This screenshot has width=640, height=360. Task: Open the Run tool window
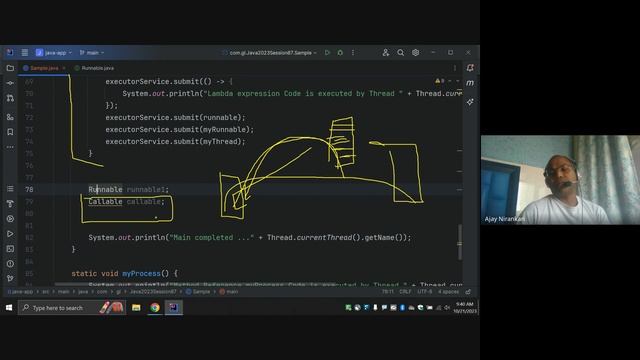coord(10,234)
